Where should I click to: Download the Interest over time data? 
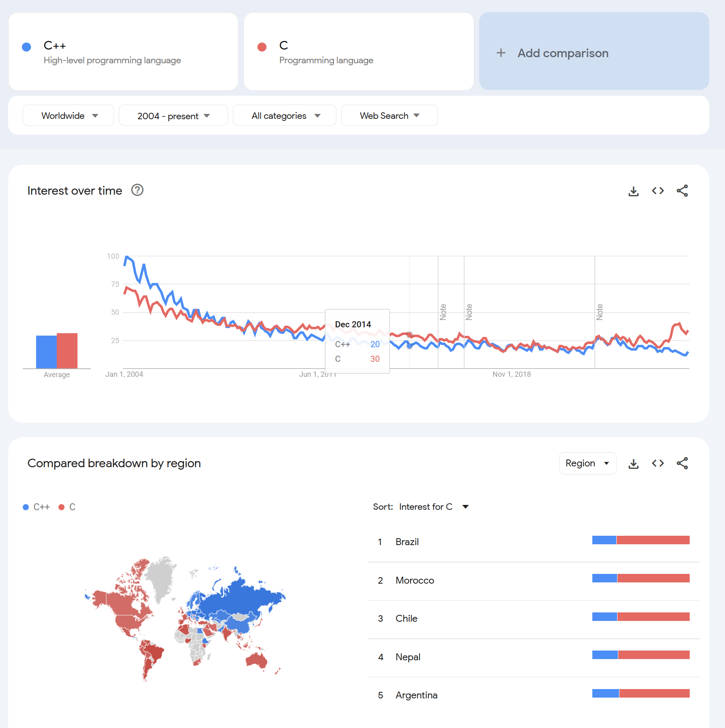(x=633, y=191)
